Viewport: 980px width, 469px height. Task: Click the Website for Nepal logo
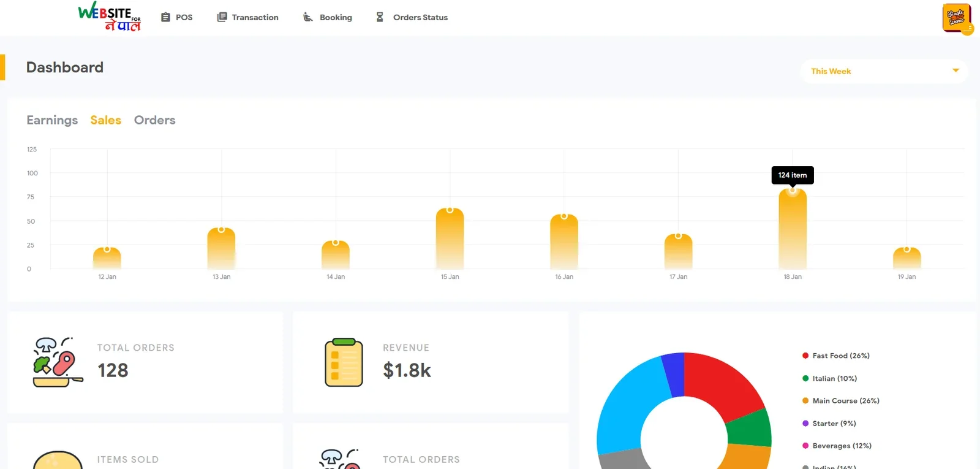pyautogui.click(x=110, y=17)
